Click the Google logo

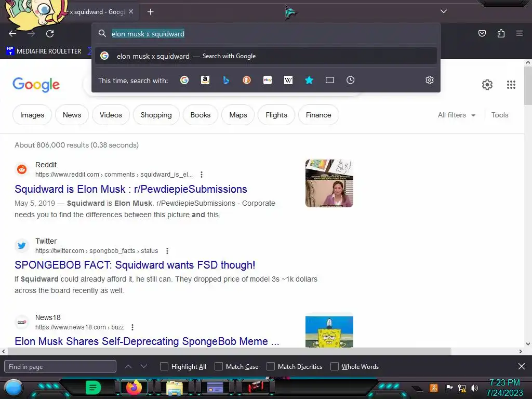[x=36, y=85]
